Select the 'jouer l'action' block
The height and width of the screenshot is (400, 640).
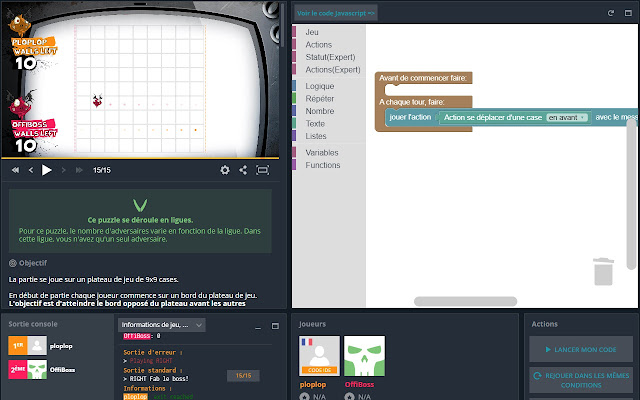point(410,117)
